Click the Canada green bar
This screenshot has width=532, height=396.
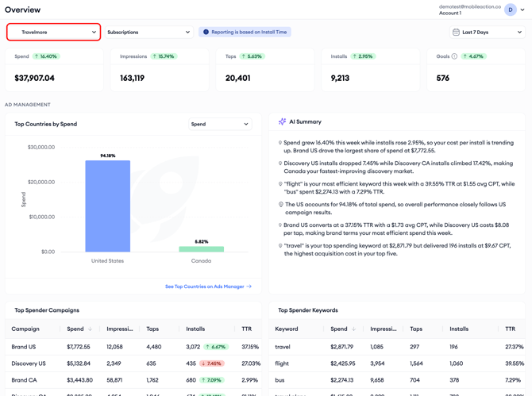pyautogui.click(x=201, y=249)
